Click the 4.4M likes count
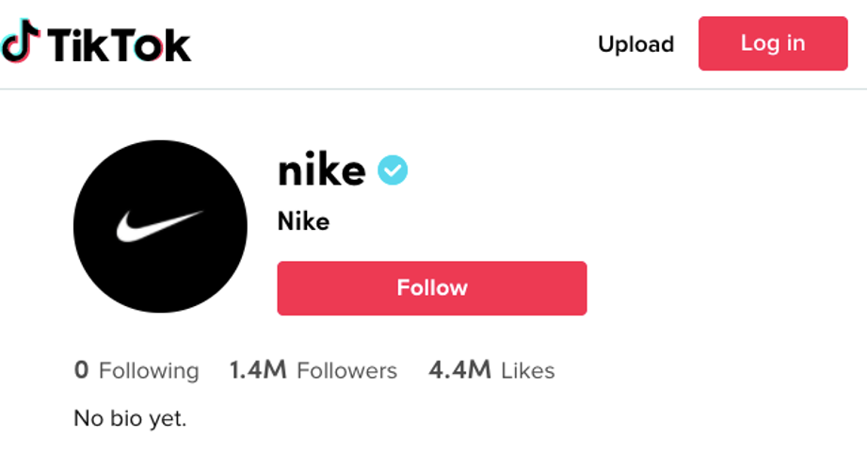The height and width of the screenshot is (453, 868). coord(459,370)
